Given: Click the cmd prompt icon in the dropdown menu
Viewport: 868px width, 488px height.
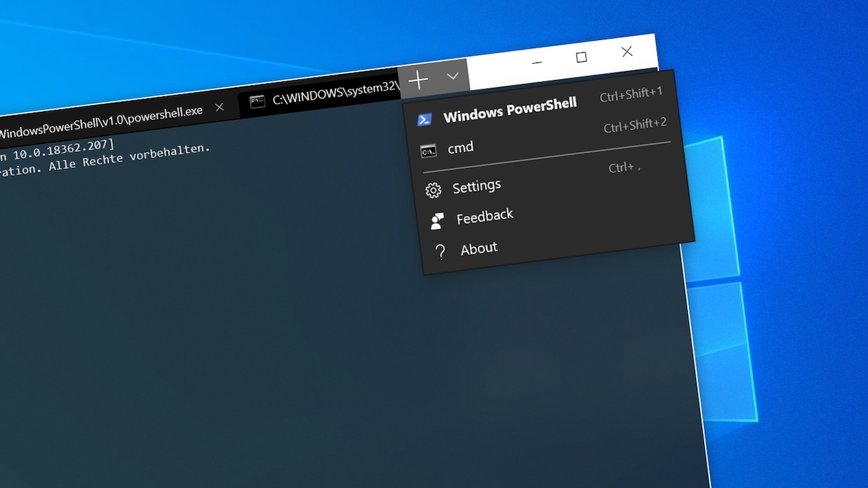Looking at the screenshot, I should 428,151.
